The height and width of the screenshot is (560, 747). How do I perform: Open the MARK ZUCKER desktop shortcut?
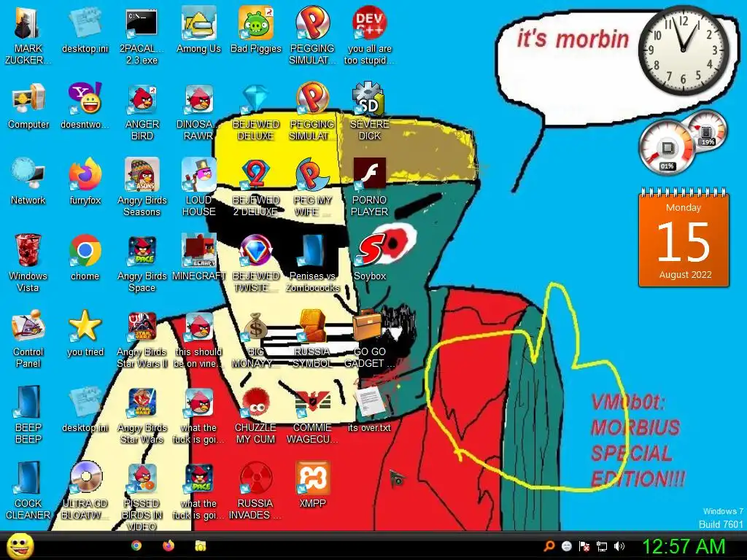click(28, 24)
